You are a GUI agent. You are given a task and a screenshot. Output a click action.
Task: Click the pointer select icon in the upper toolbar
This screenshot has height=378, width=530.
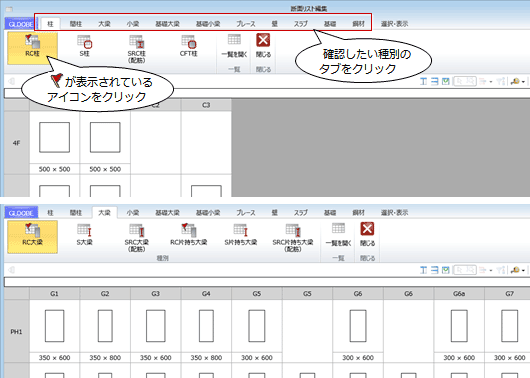coord(459,81)
